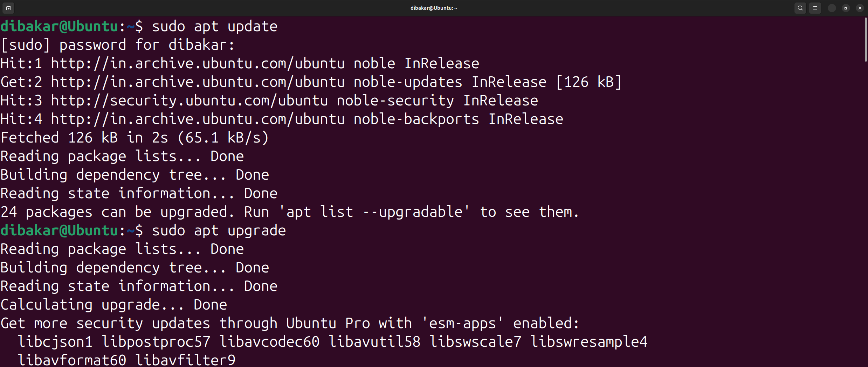Click the libswscale7 package name
Viewport: 868px width, 367px height.
(476, 342)
